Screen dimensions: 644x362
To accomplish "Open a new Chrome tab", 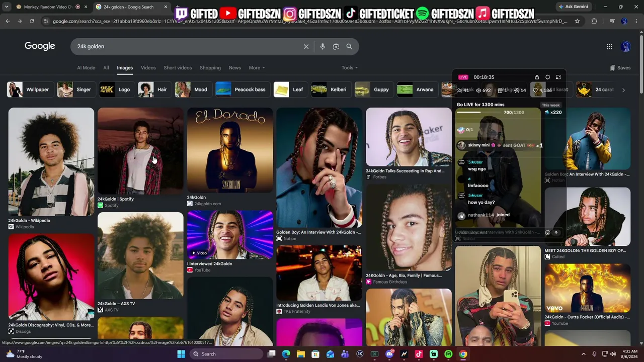I will (178, 7).
